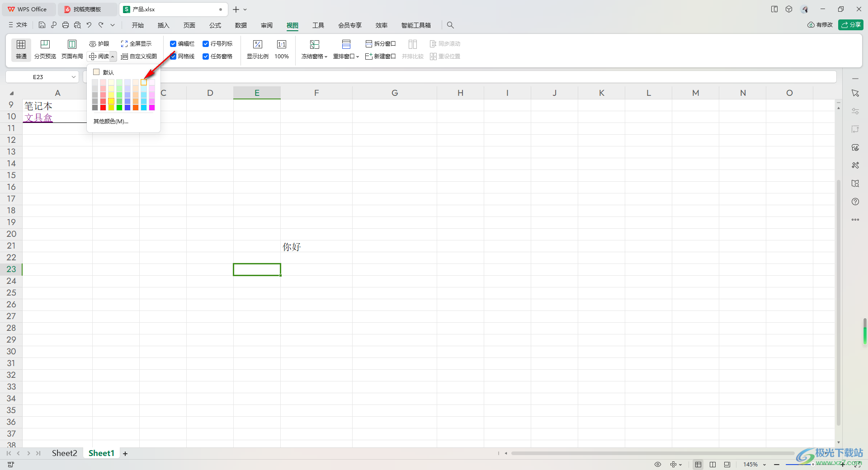
Task: Open the more options dots in right sidebar
Action: [855, 220]
